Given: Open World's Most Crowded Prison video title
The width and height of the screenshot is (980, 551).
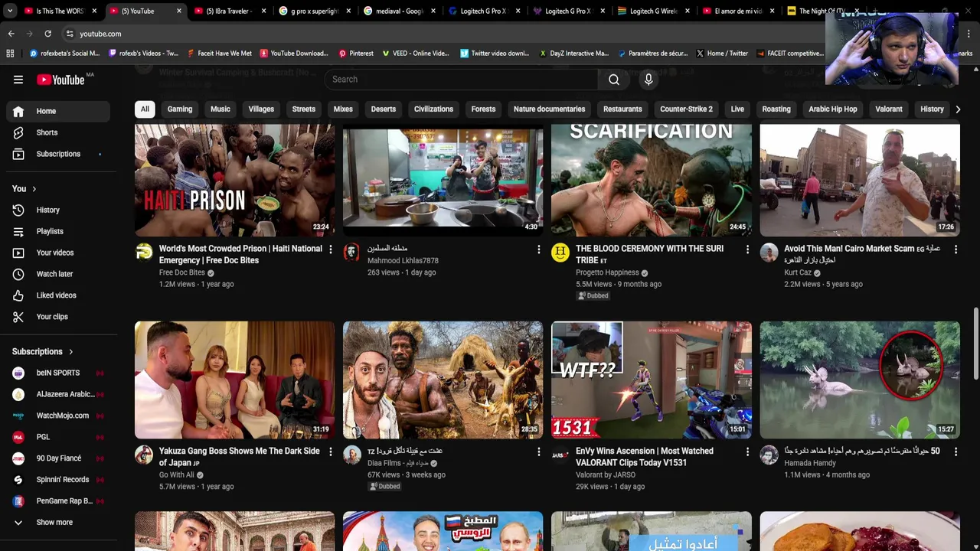Looking at the screenshot, I should pyautogui.click(x=240, y=255).
